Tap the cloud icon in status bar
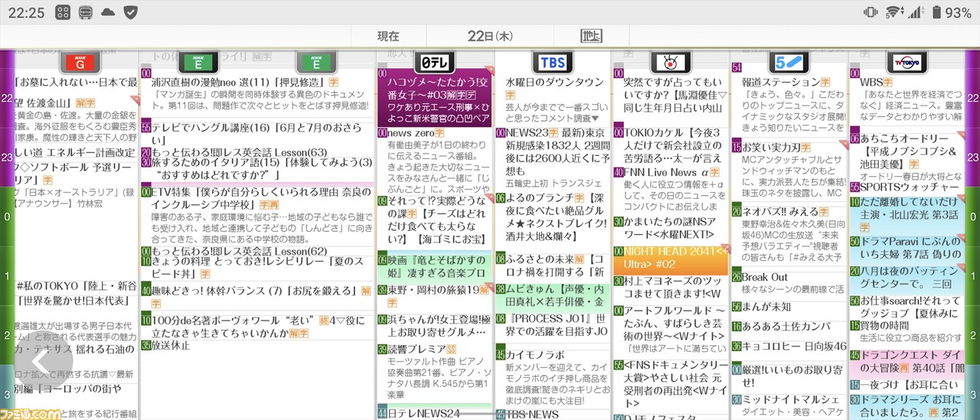 pyautogui.click(x=108, y=12)
